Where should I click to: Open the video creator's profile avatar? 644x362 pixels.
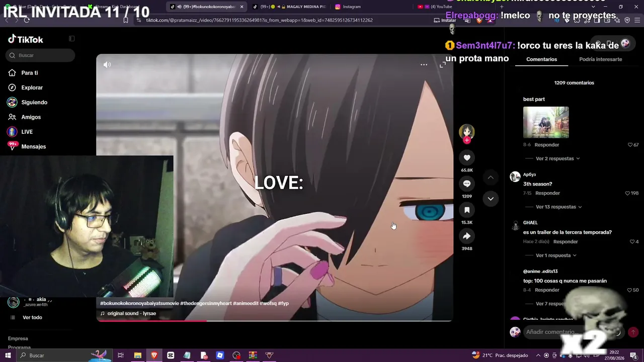[x=467, y=131]
